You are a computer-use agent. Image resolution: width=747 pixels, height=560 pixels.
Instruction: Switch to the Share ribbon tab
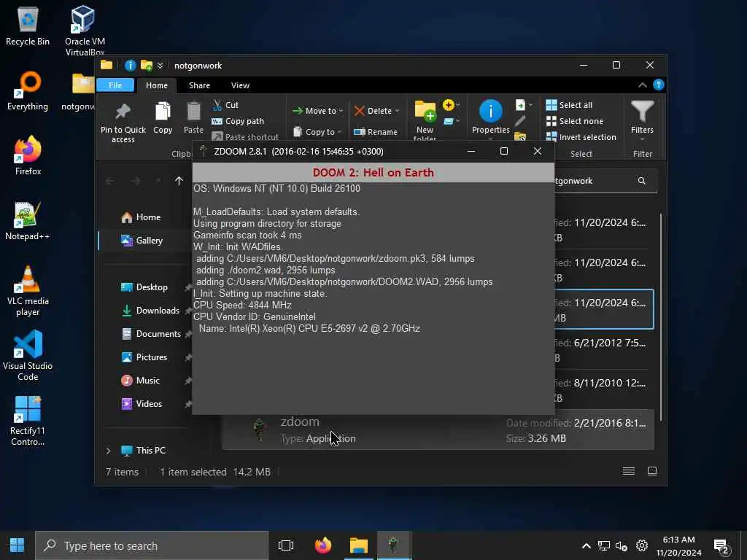(x=199, y=85)
